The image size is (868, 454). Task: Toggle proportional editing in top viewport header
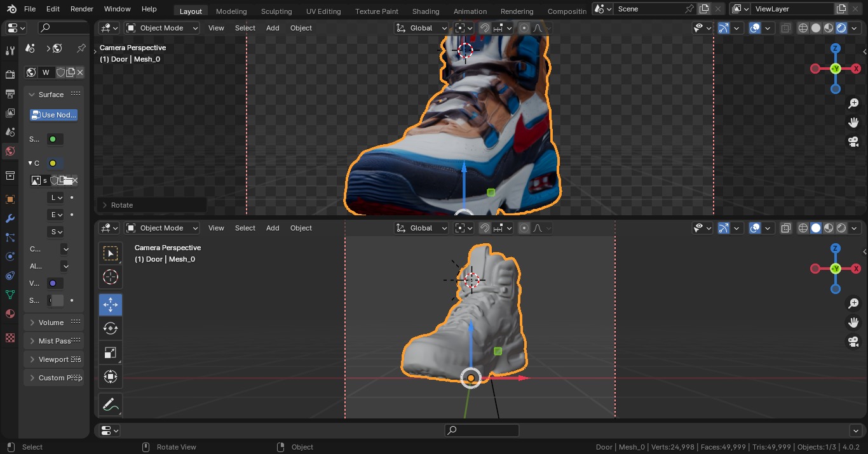point(524,28)
